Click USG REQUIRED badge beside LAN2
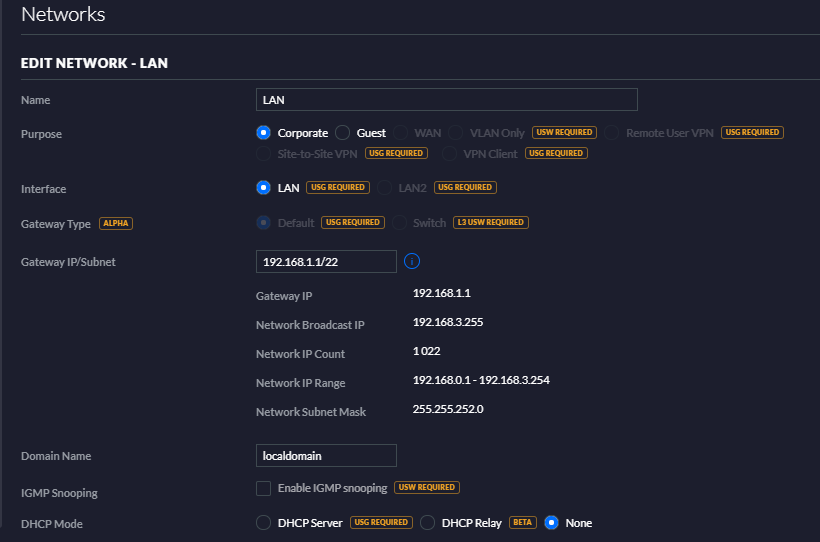820x542 pixels. point(465,187)
